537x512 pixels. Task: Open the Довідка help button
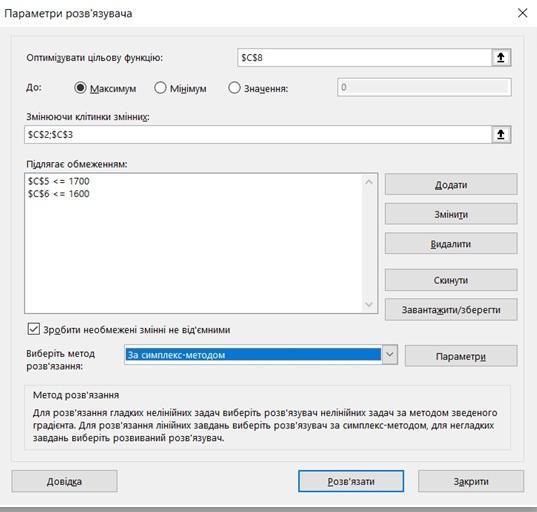tap(64, 481)
